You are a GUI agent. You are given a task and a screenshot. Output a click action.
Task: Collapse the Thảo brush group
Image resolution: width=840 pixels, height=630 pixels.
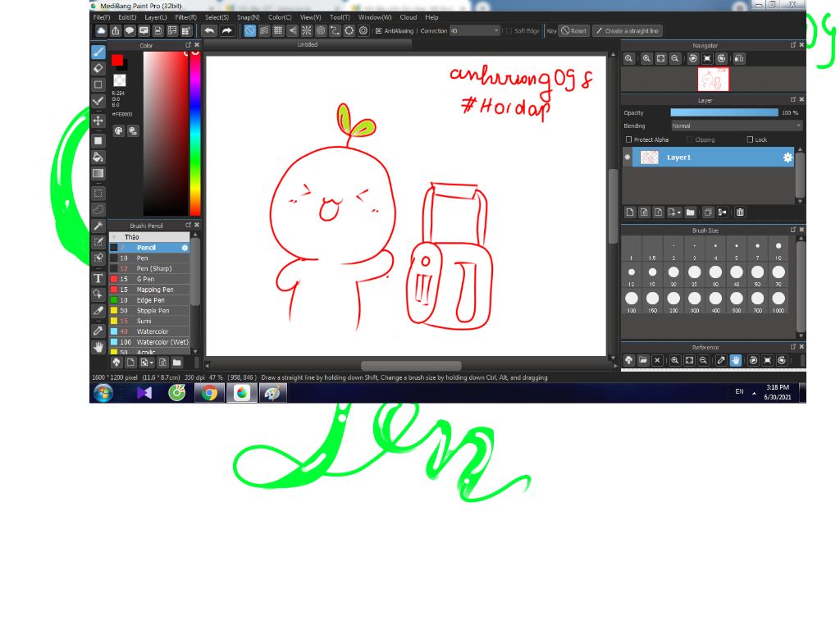click(113, 237)
